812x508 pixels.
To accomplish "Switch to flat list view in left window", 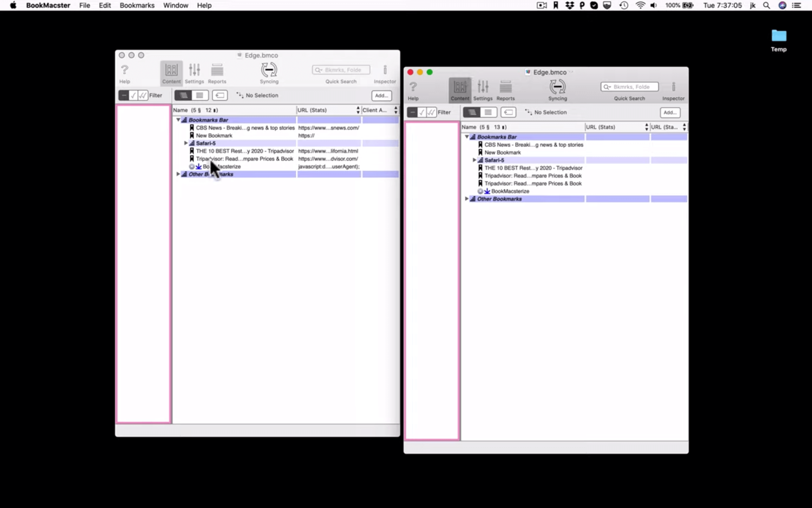I will [200, 96].
